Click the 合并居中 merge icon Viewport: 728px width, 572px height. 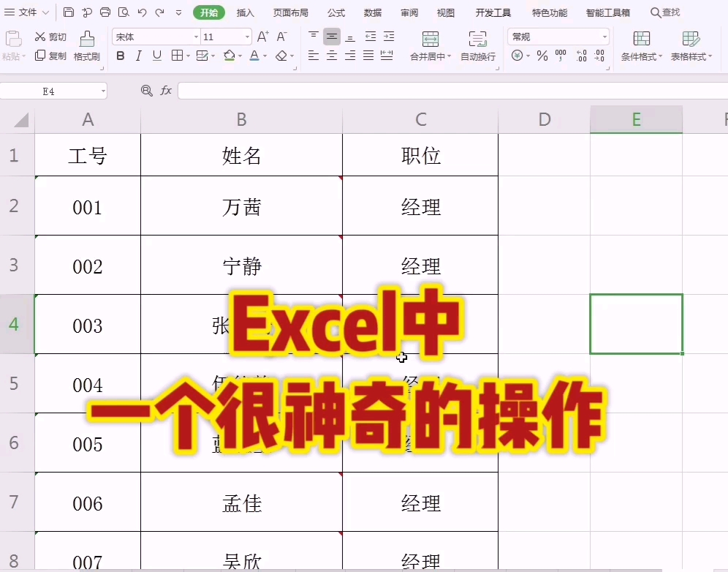coord(430,39)
